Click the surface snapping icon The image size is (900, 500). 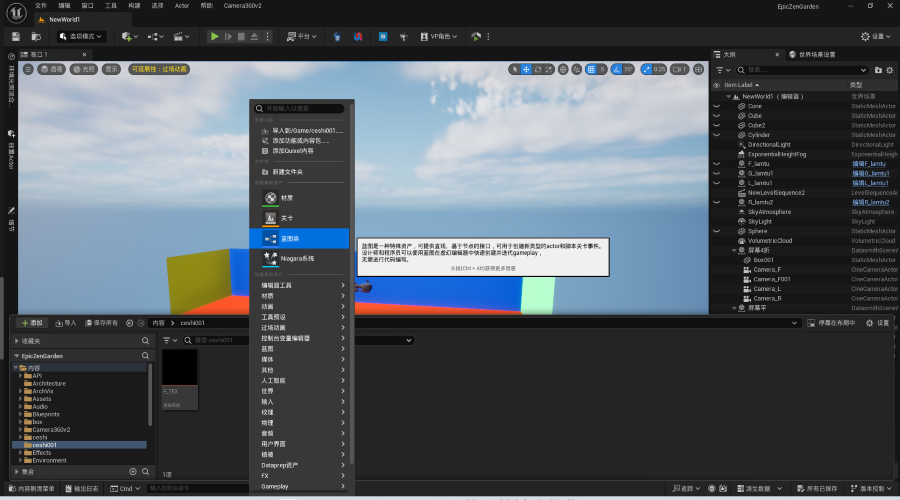577,69
